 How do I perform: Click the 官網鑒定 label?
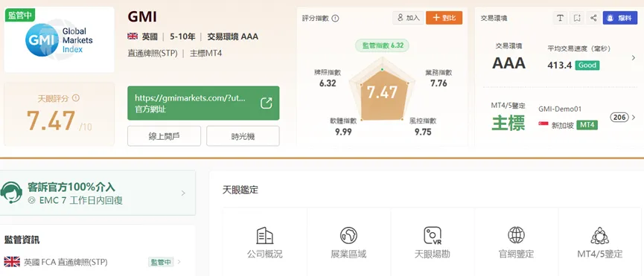[x=516, y=254]
